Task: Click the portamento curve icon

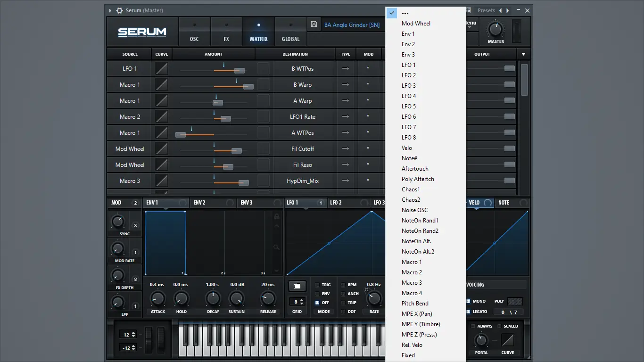Action: [x=508, y=340]
